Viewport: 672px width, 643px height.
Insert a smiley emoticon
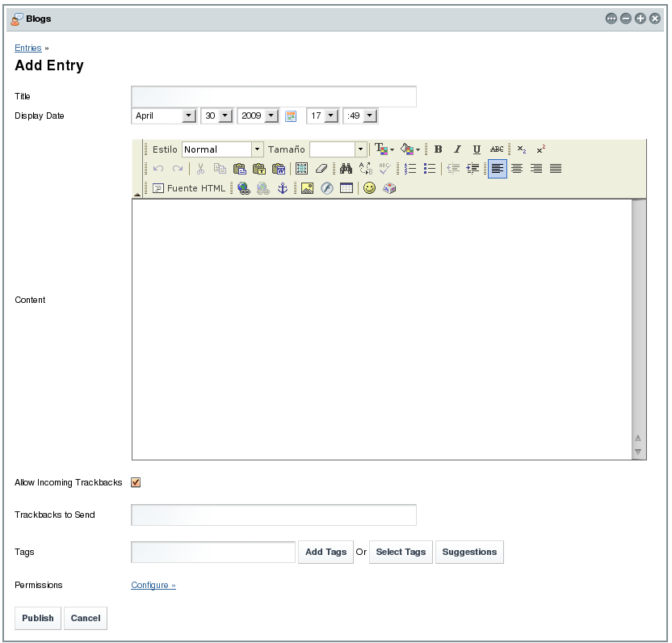point(369,188)
